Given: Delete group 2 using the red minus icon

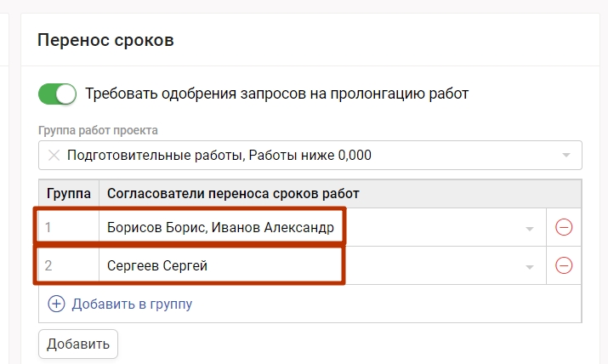Looking at the screenshot, I should click(563, 266).
